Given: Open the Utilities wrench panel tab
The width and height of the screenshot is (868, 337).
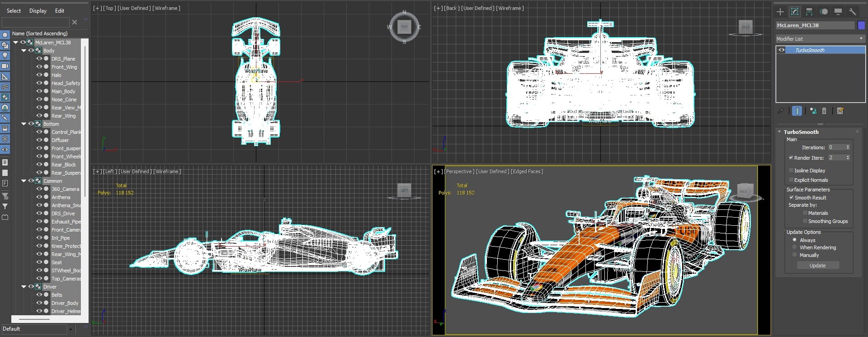Looking at the screenshot, I should 853,12.
